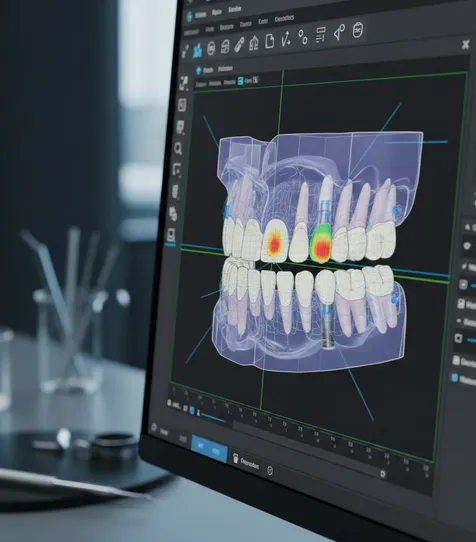This screenshot has height=542, width=476.
Task: Click the striped circle icon in top toolbar
Action: [x=211, y=48]
